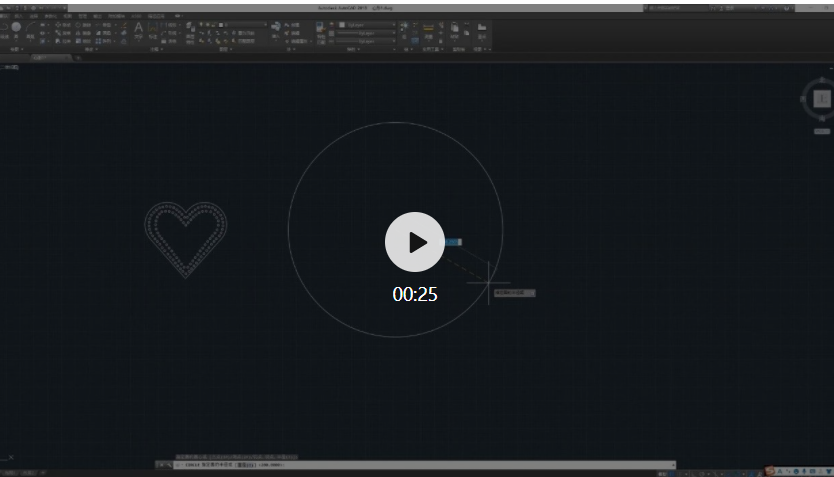This screenshot has width=834, height=477.
Task: Click the Sogou input method tray icon
Action: [x=770, y=471]
